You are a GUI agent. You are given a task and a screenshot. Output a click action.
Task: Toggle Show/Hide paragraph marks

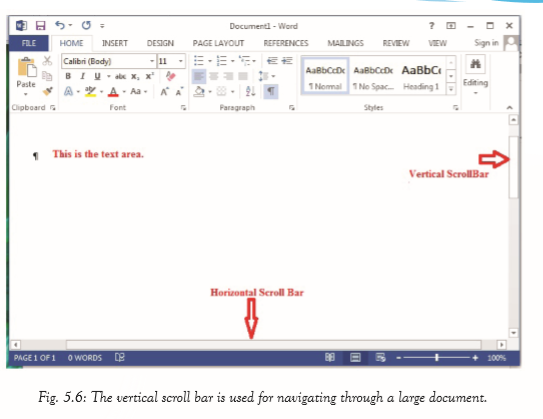coord(271,91)
